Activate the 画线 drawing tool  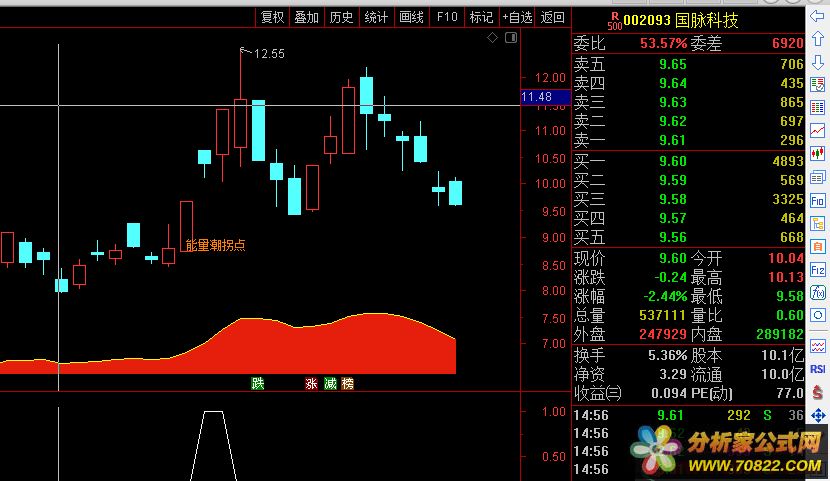click(x=411, y=17)
